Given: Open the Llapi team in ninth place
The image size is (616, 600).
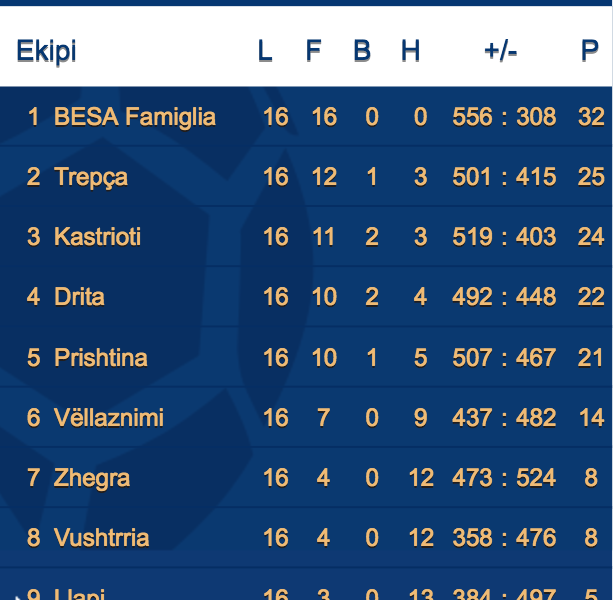Looking at the screenshot, I should click(80, 594).
